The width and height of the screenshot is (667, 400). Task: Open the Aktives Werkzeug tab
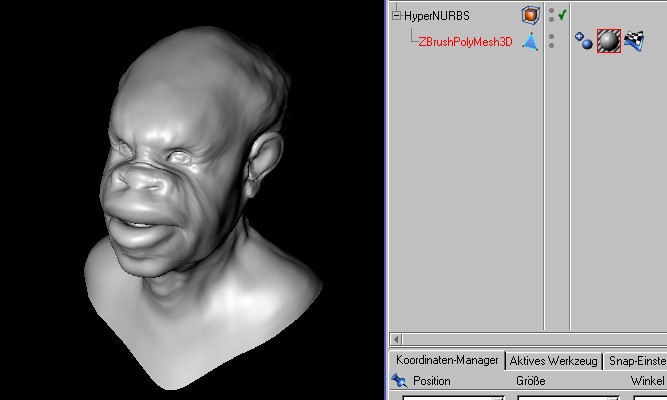[x=553, y=360]
